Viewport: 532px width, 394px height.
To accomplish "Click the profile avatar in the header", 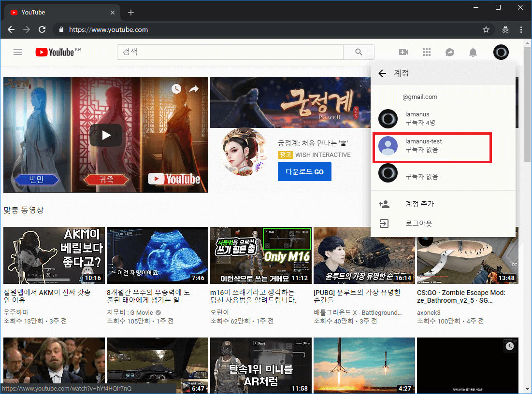I will 501,52.
